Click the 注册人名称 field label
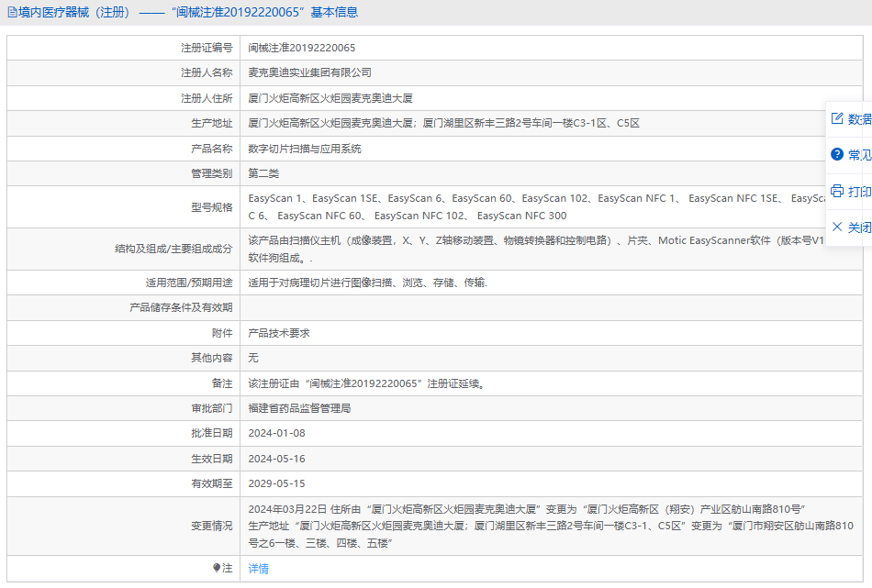The height and width of the screenshot is (588, 872). pos(207,72)
